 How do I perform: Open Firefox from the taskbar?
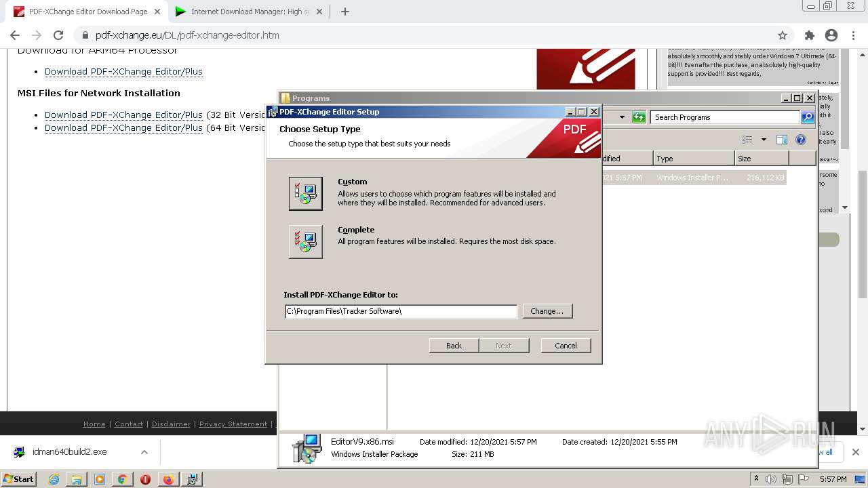[168, 479]
